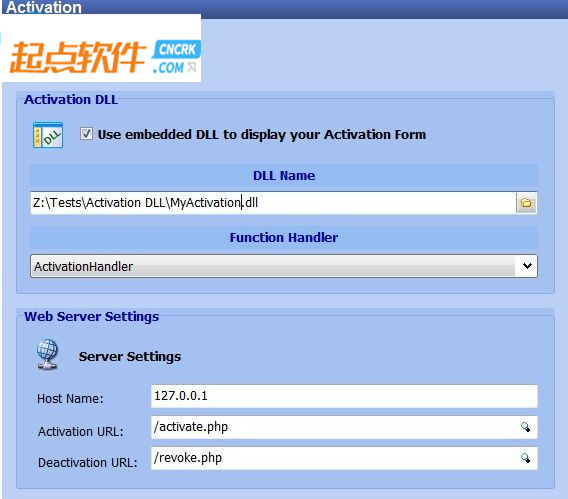Click the Host Name: label
Viewport: 568px width, 499px height.
click(70, 399)
